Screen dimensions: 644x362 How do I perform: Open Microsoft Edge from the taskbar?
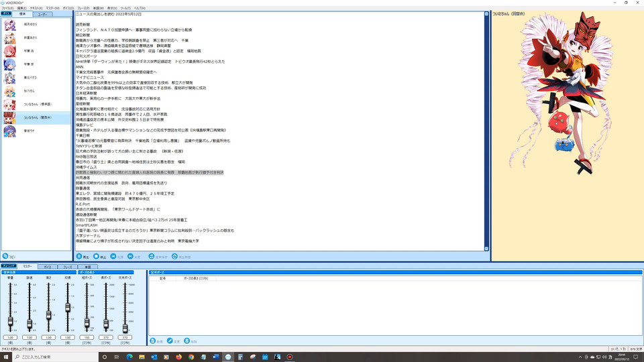(129, 357)
